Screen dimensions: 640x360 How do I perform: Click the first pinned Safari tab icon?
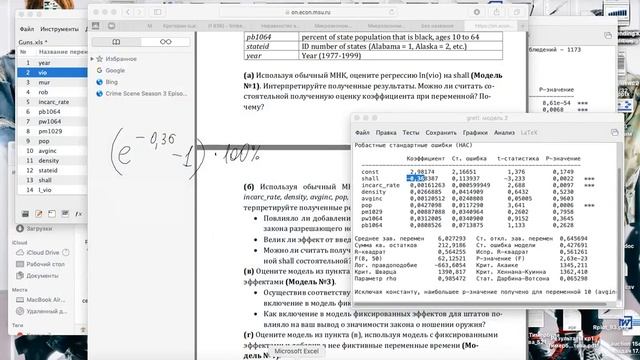pos(96,26)
